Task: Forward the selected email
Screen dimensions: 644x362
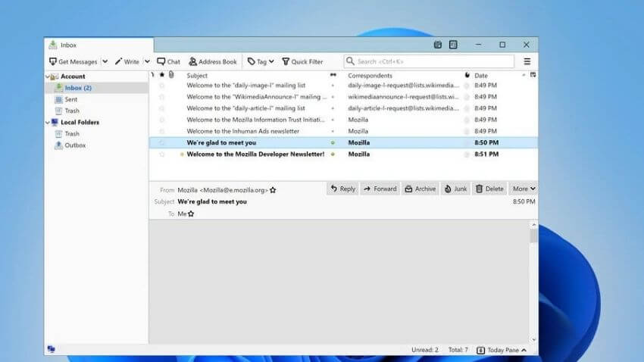Action: point(380,189)
